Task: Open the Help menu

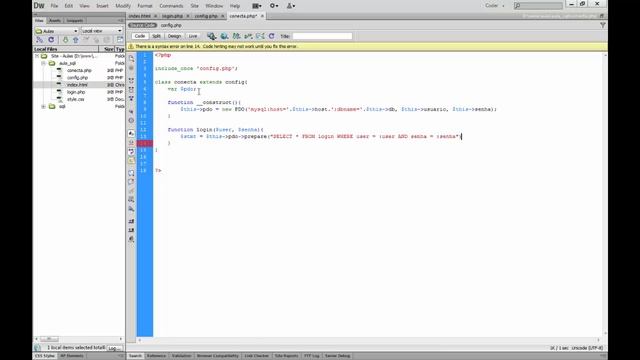Action: pyautogui.click(x=235, y=6)
